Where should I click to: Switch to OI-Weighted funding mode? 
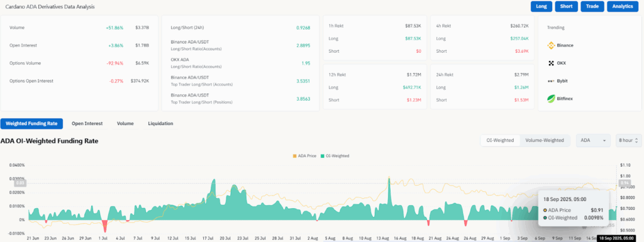[x=500, y=140]
